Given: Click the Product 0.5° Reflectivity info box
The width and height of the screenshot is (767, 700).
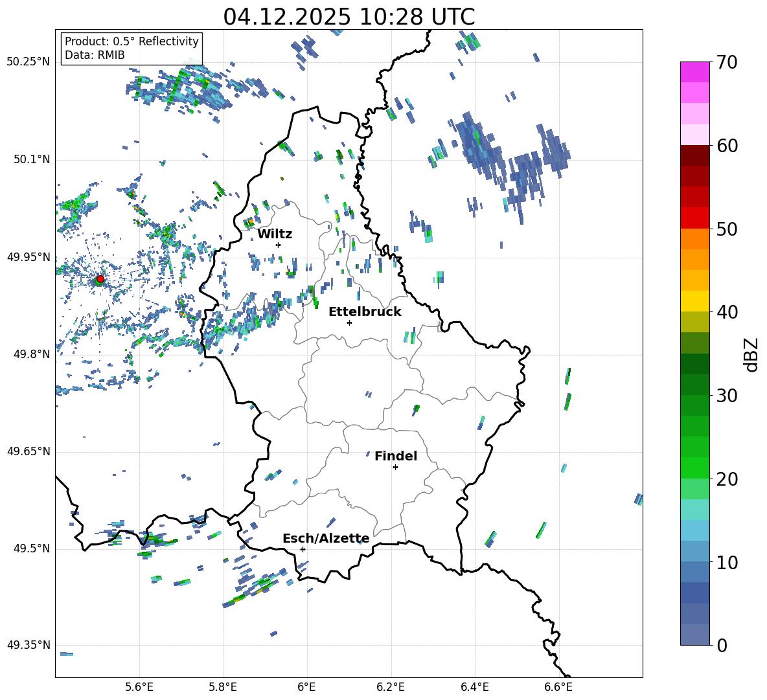Looking at the screenshot, I should tap(132, 49).
